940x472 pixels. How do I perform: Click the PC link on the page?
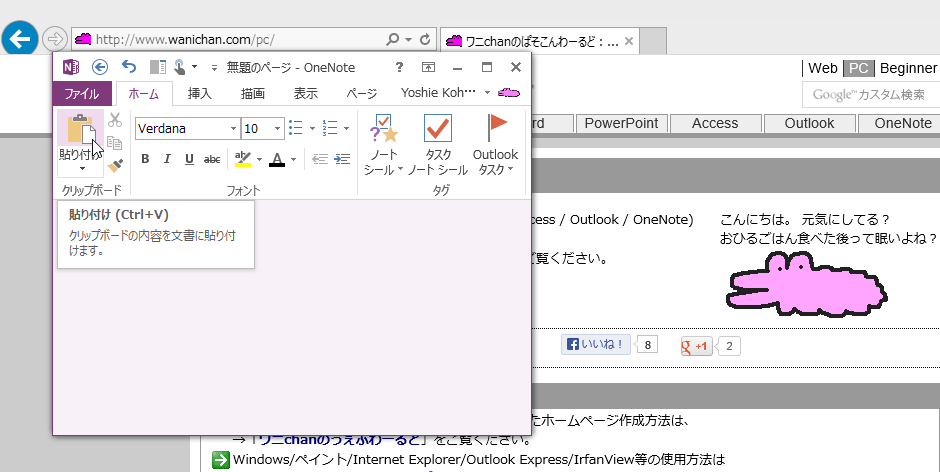pos(858,68)
